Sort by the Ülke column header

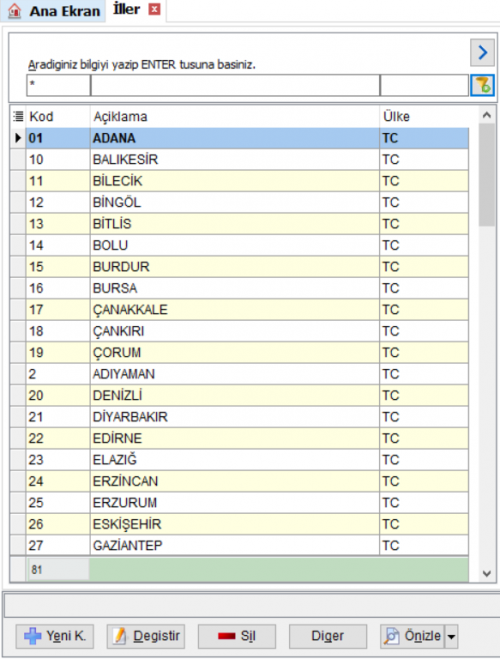coord(424,116)
